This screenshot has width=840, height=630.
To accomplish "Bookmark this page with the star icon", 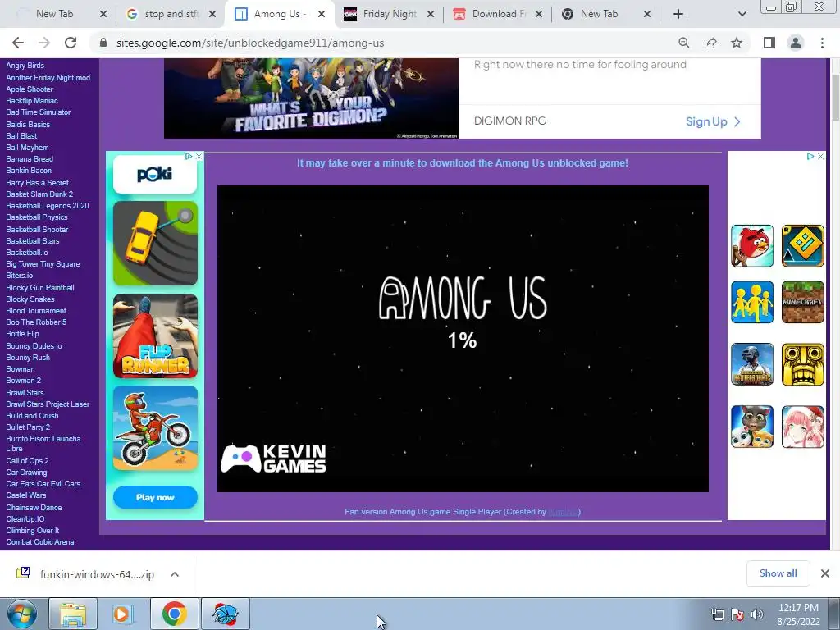I will [x=737, y=43].
